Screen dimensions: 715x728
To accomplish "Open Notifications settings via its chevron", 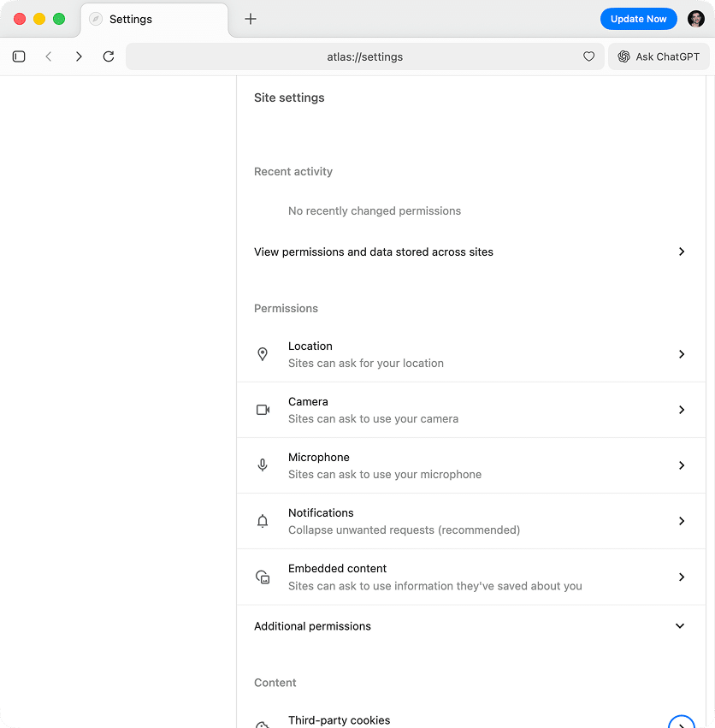I will pyautogui.click(x=682, y=521).
